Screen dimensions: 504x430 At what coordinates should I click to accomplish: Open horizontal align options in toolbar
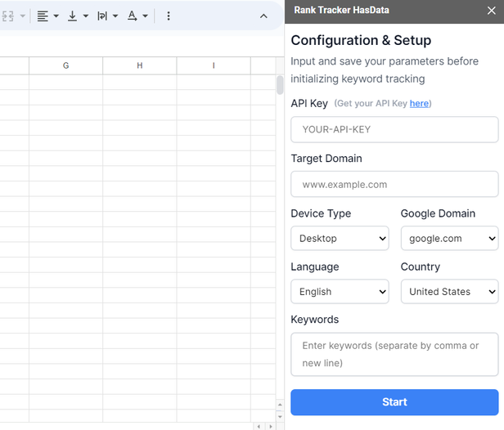[47, 16]
